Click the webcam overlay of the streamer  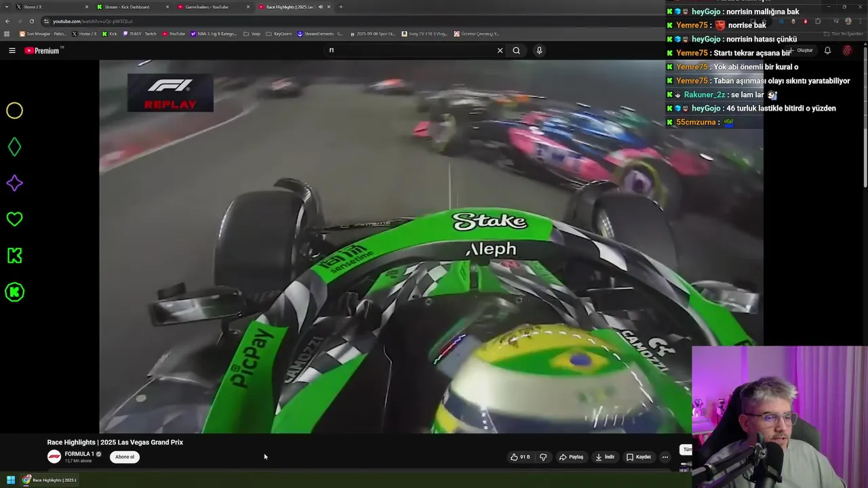[x=780, y=417]
